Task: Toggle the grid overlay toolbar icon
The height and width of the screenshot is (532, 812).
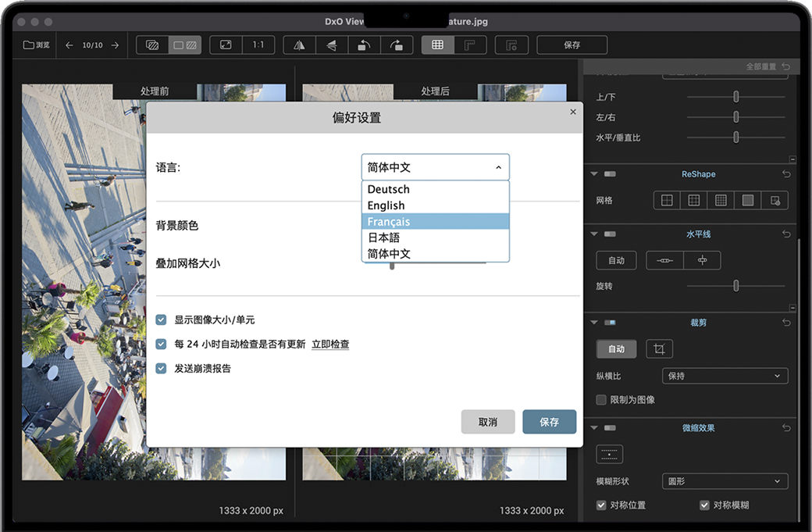Action: pyautogui.click(x=437, y=45)
